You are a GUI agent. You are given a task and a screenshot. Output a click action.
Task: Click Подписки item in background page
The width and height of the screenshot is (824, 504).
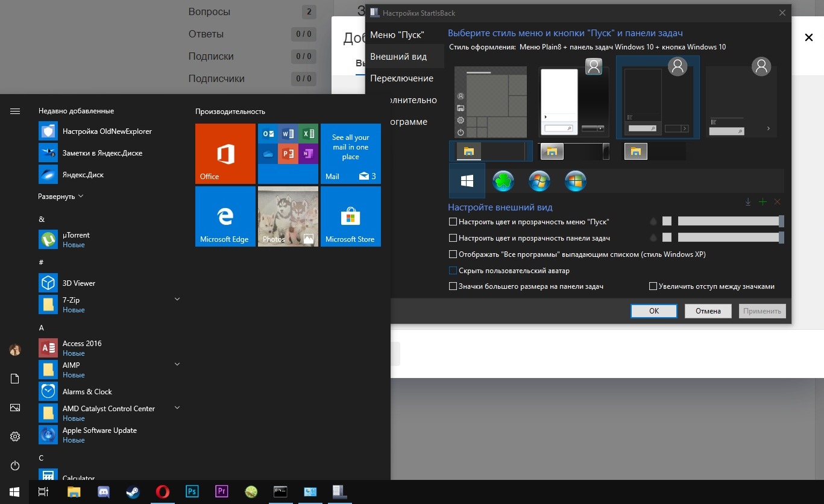pyautogui.click(x=211, y=56)
